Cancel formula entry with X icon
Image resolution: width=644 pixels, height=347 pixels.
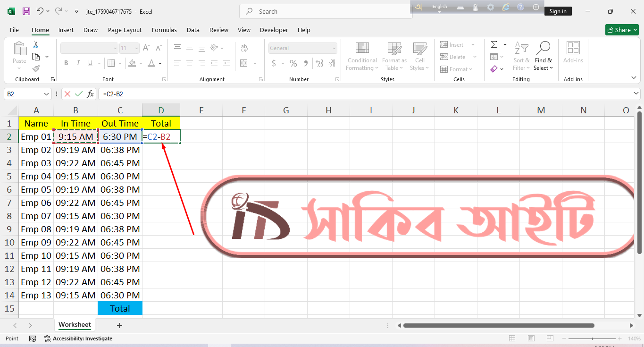click(x=67, y=94)
